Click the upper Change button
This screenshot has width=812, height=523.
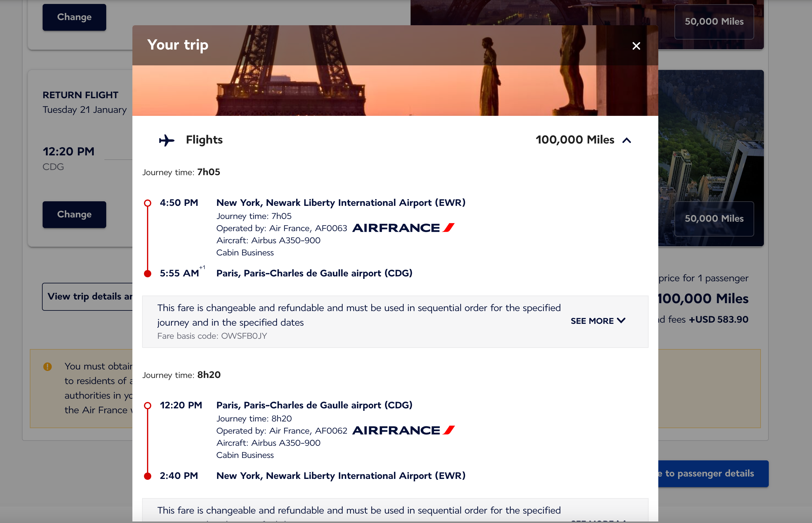click(74, 17)
